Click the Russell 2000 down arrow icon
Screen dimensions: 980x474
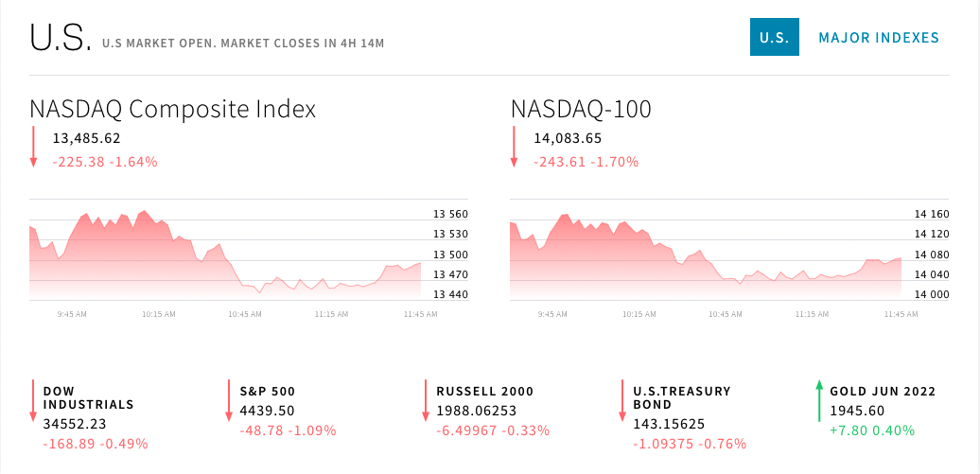pos(426,401)
